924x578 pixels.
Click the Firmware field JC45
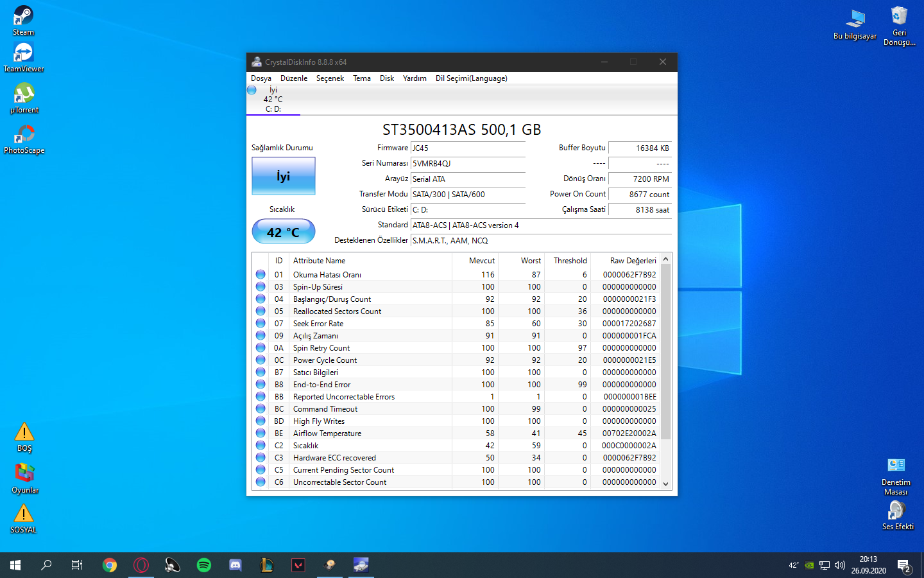(468, 148)
